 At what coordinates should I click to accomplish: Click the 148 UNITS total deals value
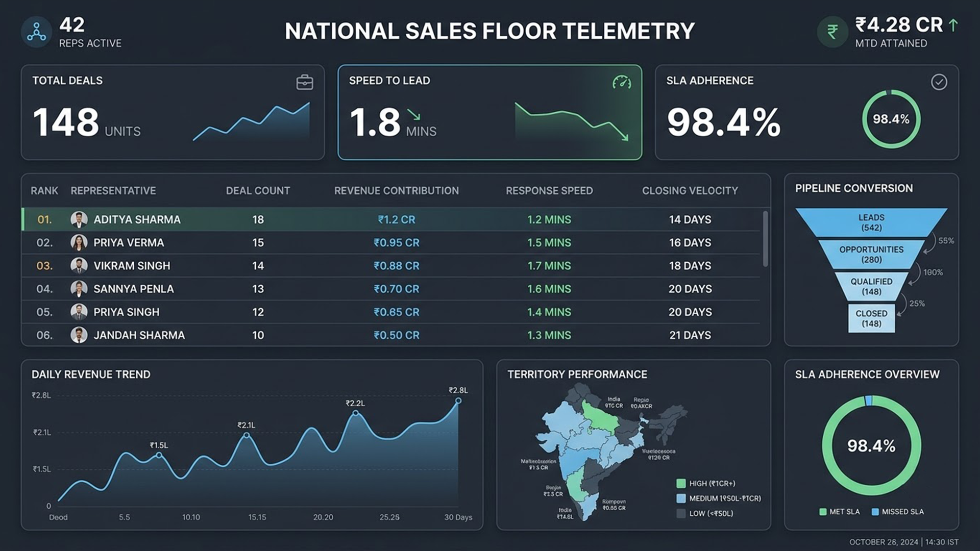pos(87,122)
